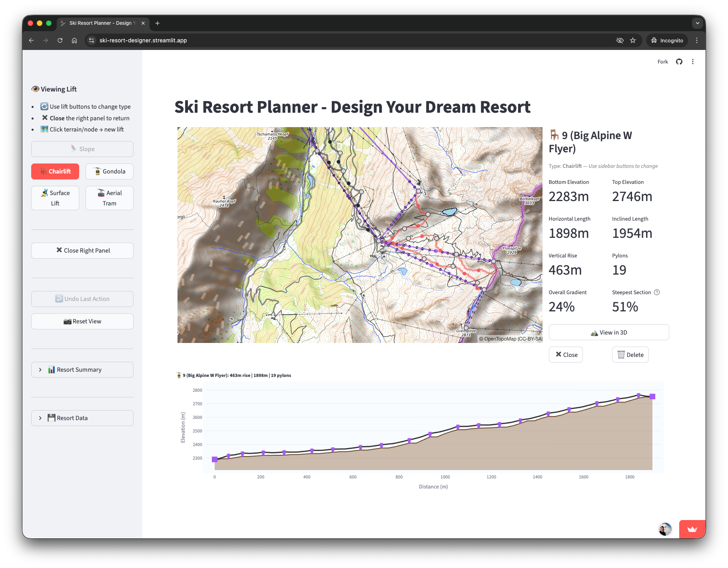
Task: Show help for Steepest Section
Action: 657,293
